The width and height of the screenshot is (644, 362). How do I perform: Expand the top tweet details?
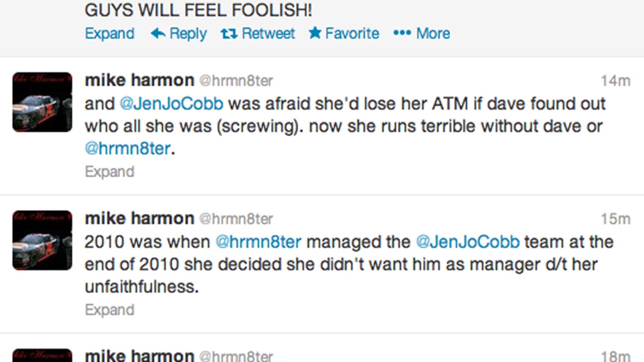click(109, 33)
